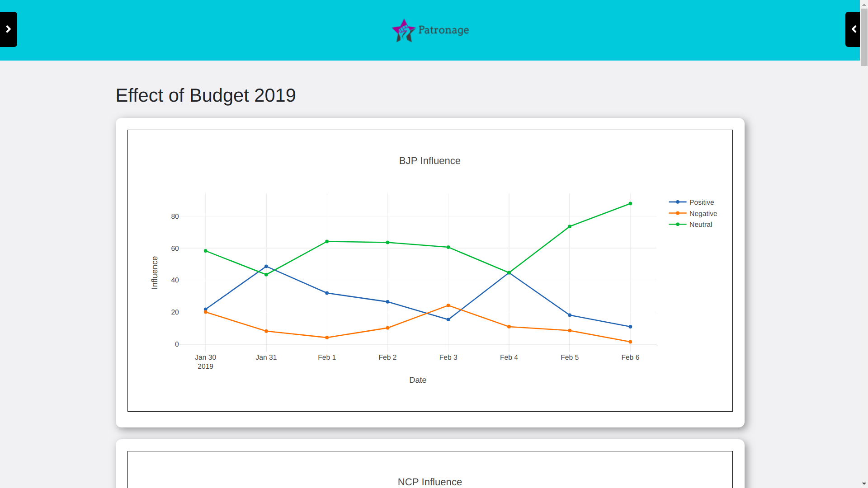Click the Patronage brand name text
Screen dimensions: 868x488
[x=443, y=30]
